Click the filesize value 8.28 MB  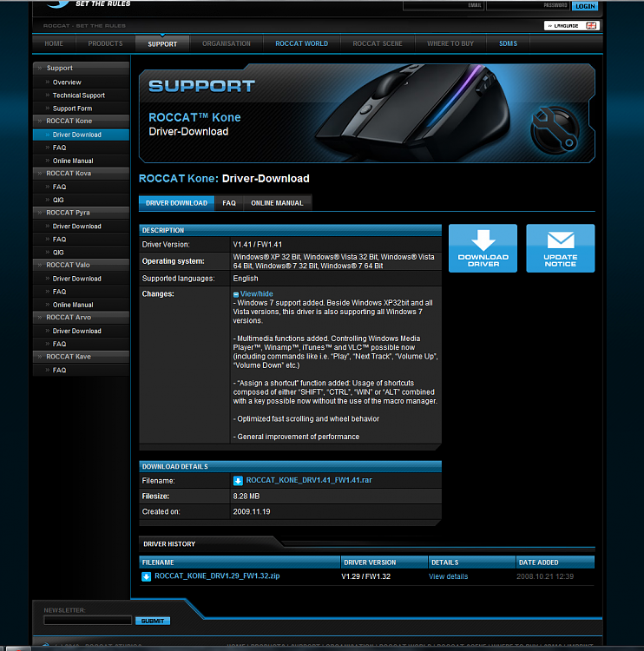point(246,496)
